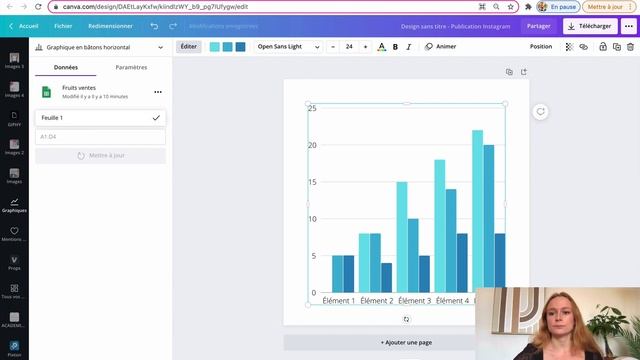Click the font size 24 field
640x360 pixels.
(x=349, y=47)
